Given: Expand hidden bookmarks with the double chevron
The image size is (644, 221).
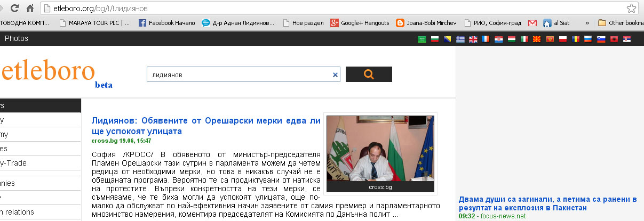Looking at the screenshot, I should (587, 23).
